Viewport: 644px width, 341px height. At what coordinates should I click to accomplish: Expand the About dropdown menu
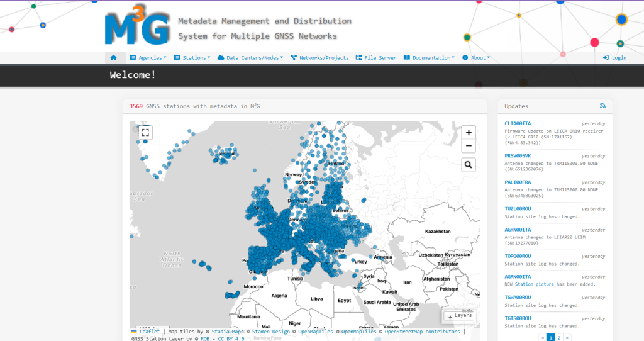pyautogui.click(x=476, y=57)
